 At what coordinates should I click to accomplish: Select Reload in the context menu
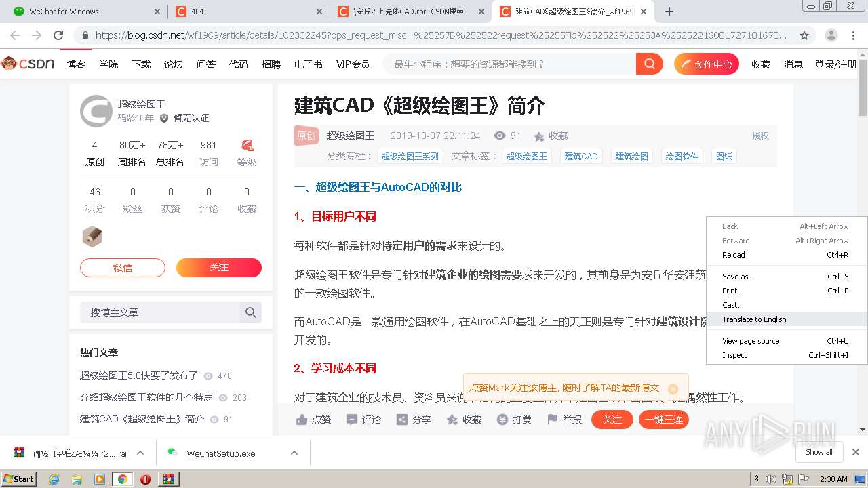point(786,255)
